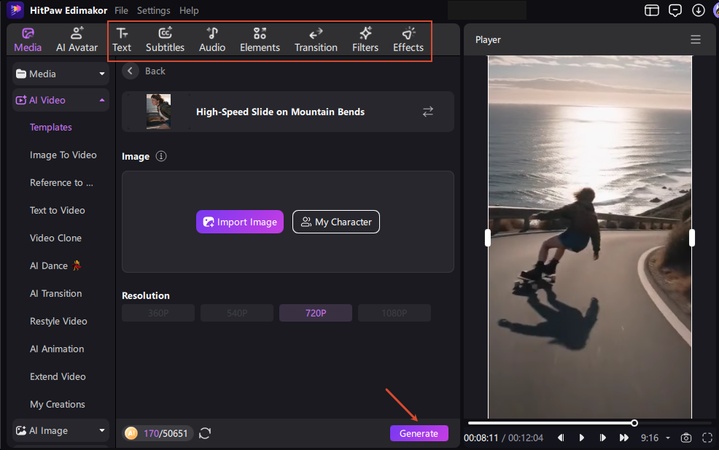
Task: Select 1080P resolution
Action: point(394,313)
